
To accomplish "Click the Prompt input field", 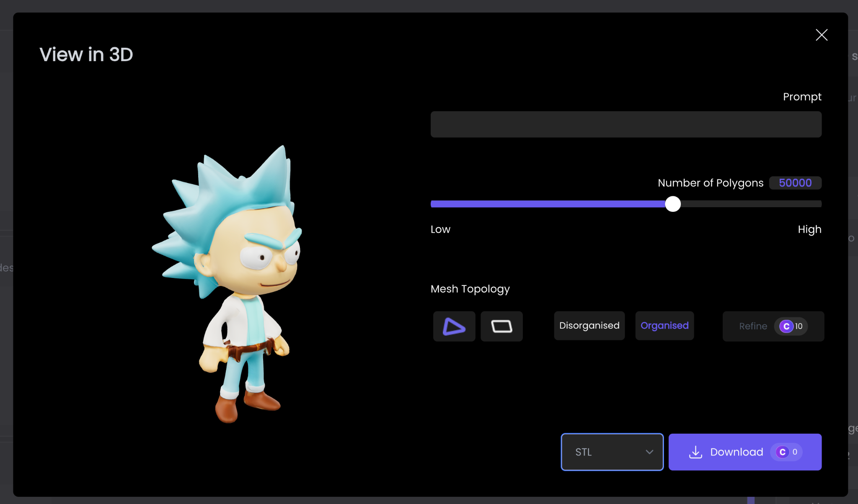I will tap(626, 124).
